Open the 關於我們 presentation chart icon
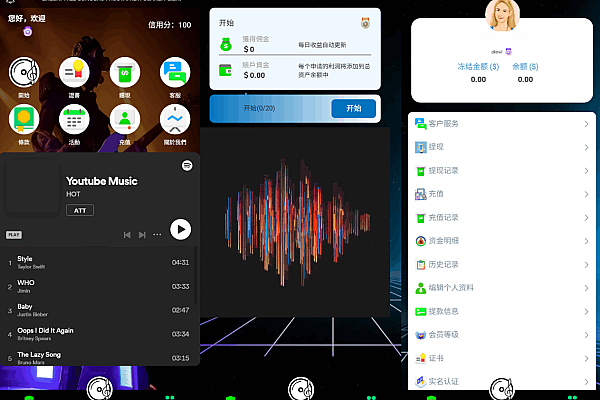 pyautogui.click(x=175, y=119)
